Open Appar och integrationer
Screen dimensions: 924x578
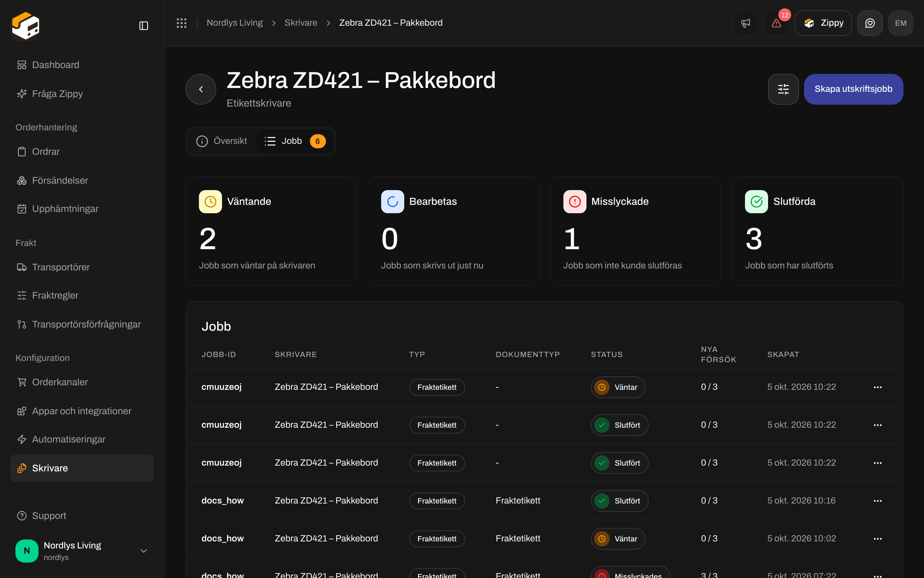click(x=82, y=411)
